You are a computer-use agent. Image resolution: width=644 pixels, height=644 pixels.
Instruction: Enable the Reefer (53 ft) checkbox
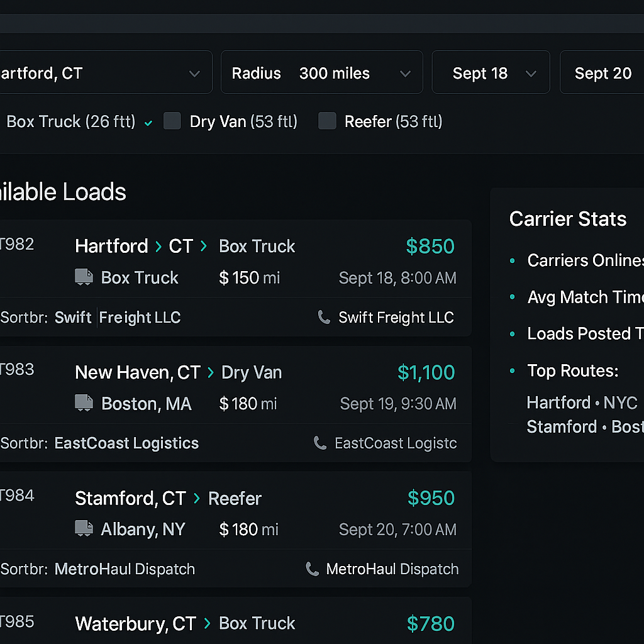click(327, 121)
